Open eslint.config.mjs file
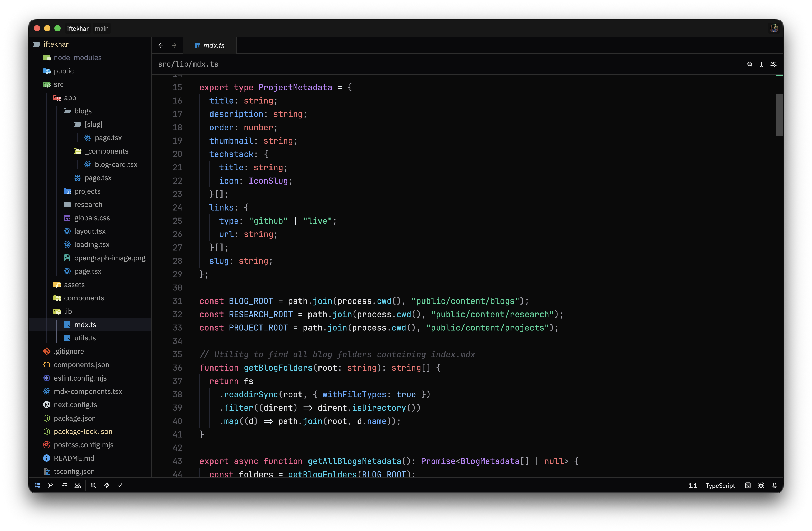 pyautogui.click(x=90, y=378)
